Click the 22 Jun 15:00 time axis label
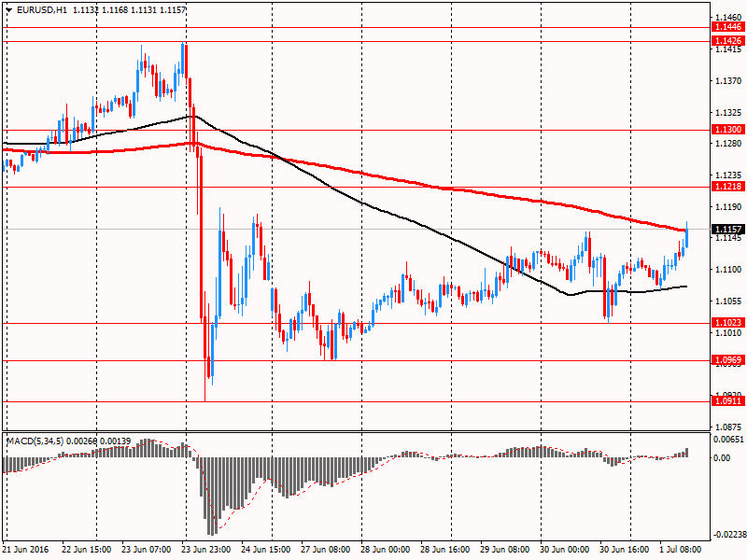 87,550
